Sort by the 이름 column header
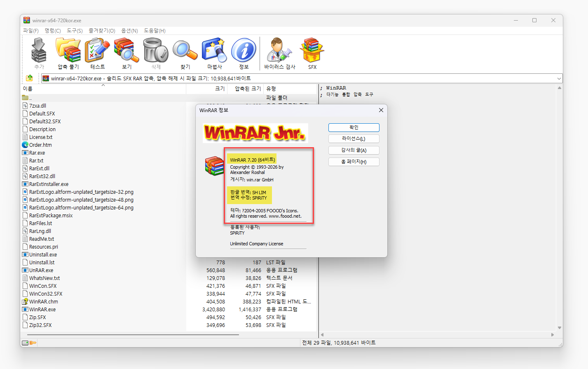Screen dimensions: 588x369 (103, 89)
